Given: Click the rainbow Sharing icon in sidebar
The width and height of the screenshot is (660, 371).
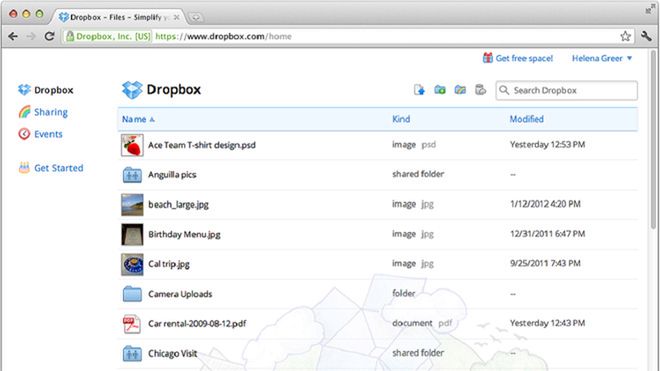Looking at the screenshot, I should click(x=24, y=112).
